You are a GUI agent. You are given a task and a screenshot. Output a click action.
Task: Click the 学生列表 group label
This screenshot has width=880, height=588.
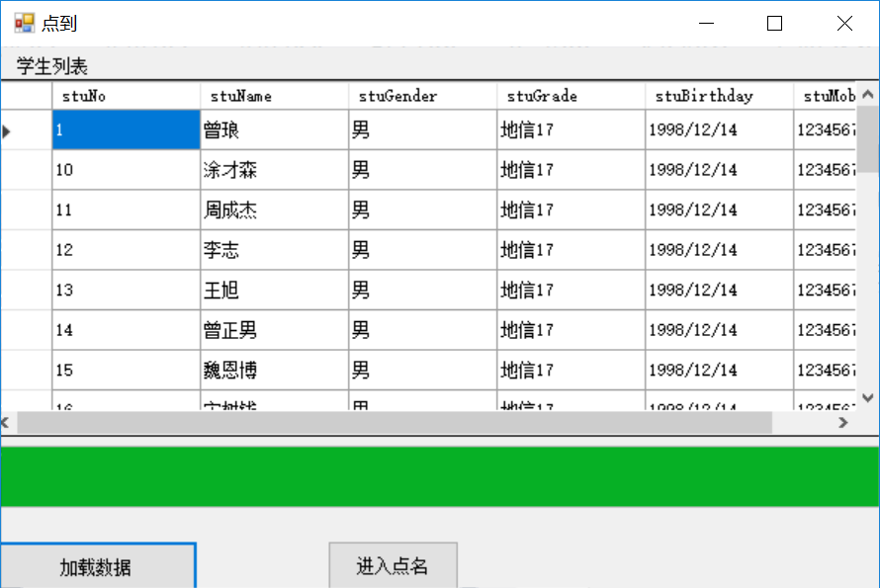point(40,65)
